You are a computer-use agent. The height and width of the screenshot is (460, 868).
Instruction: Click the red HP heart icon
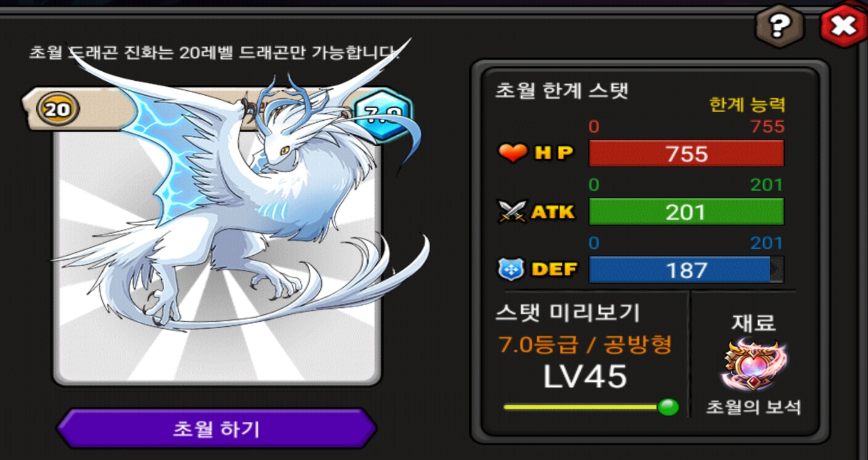point(512,153)
